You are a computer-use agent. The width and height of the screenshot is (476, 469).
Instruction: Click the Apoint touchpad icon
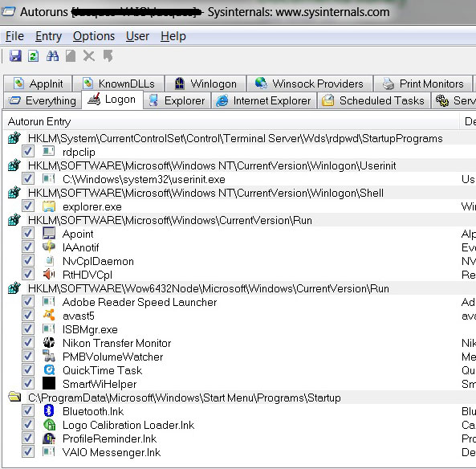pyautogui.click(x=49, y=233)
